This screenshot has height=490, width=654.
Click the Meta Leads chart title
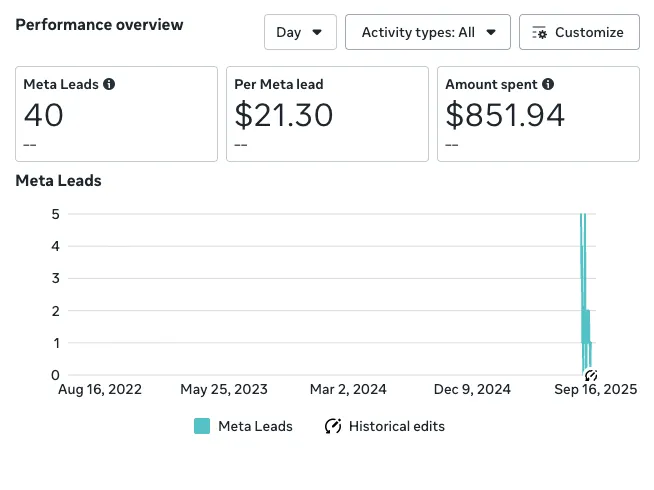click(x=58, y=181)
